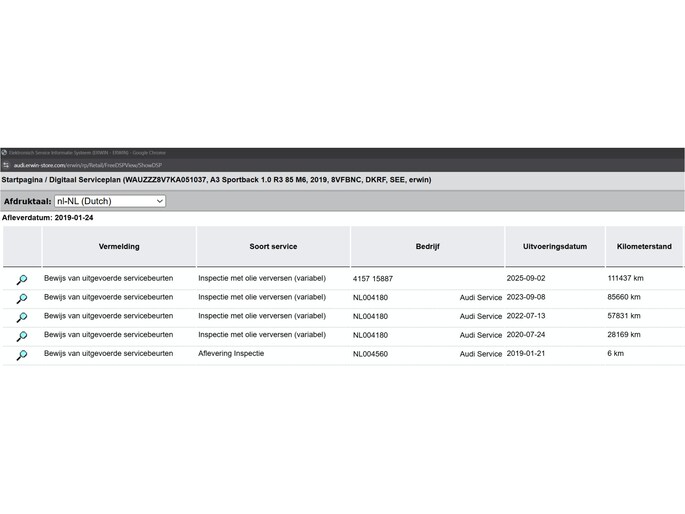Click magnifier icon for 2023-09-08 service
The height and width of the screenshot is (514, 685).
(21, 298)
